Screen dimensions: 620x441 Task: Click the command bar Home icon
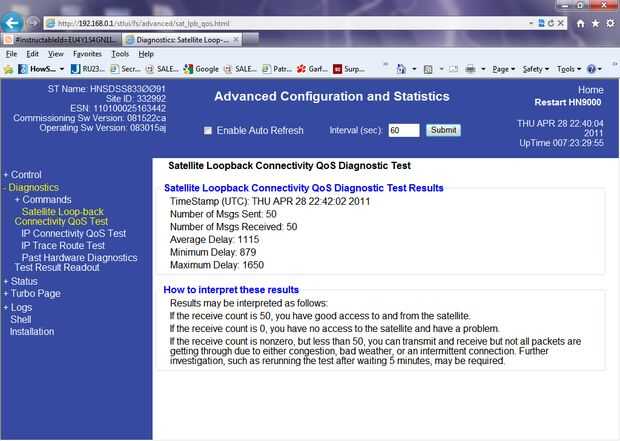click(401, 69)
